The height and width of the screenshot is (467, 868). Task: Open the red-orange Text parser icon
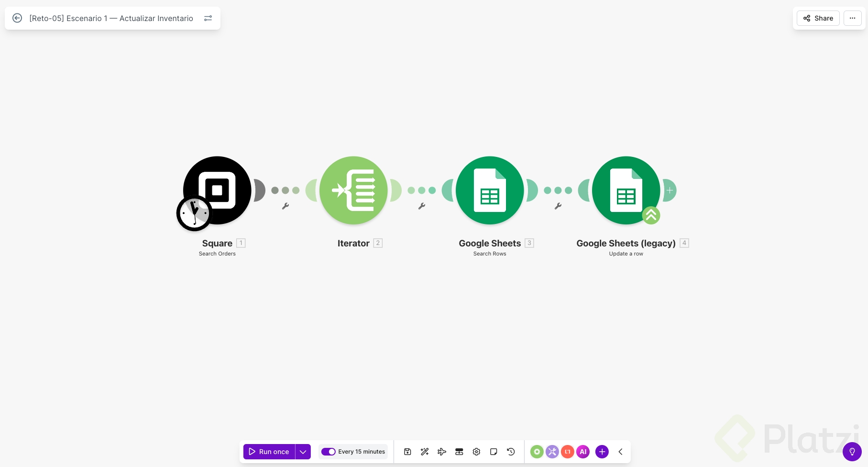(568, 452)
